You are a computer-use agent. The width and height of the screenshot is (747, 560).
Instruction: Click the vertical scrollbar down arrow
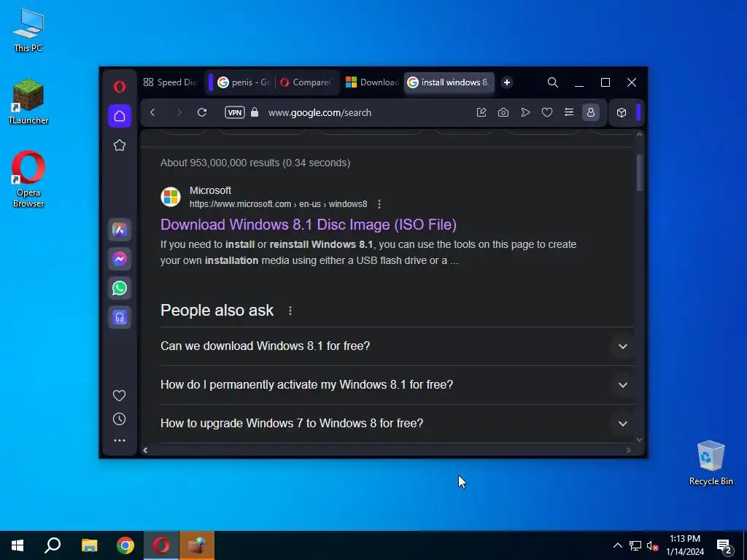(x=639, y=440)
